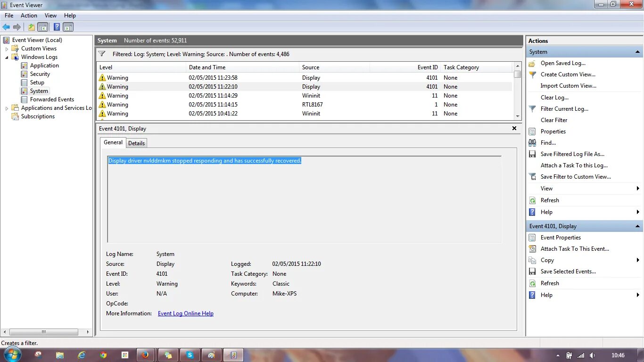The image size is (644, 362).
Task: Select the Application log
Action: 44,66
